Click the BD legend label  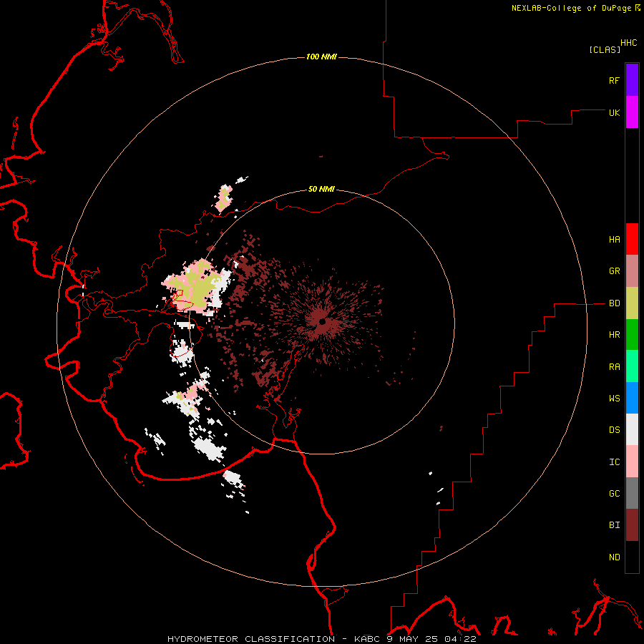(x=614, y=303)
